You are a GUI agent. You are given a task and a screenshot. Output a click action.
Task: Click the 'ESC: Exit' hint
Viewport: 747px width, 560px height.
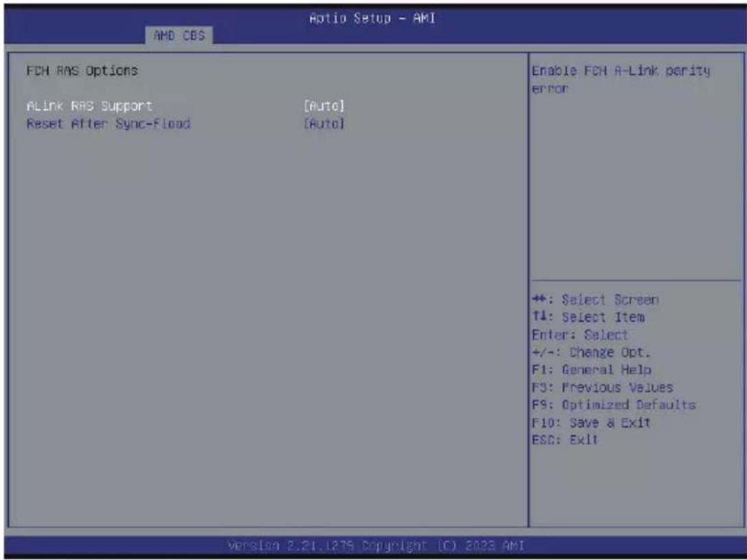[x=564, y=440]
